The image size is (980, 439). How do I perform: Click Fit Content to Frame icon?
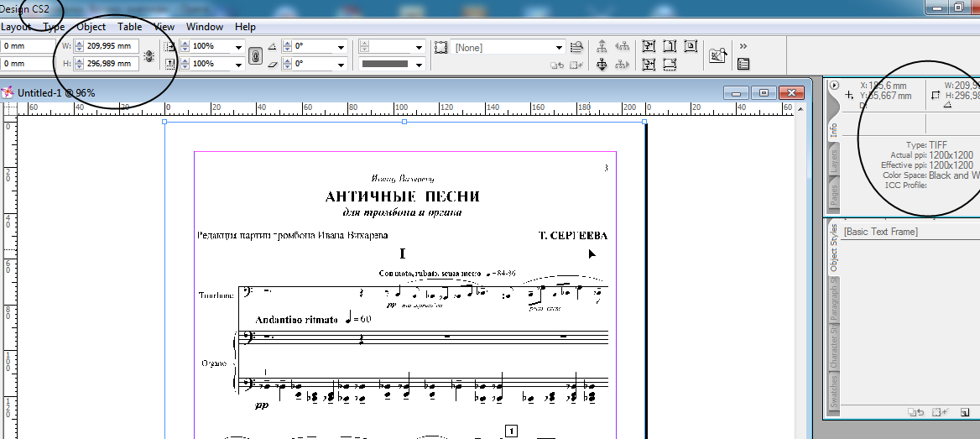[649, 46]
